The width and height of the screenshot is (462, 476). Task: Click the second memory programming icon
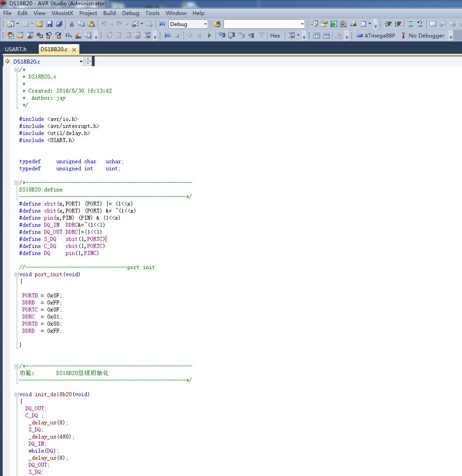[x=326, y=36]
